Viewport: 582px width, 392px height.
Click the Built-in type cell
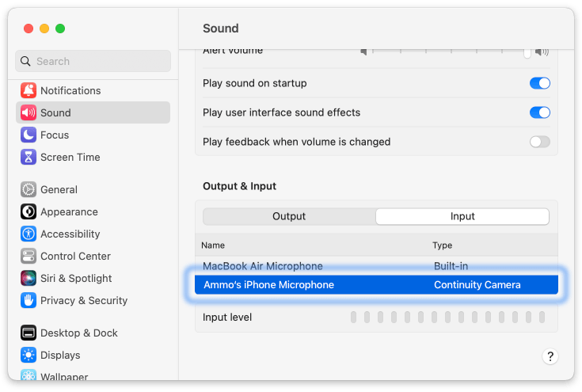coord(451,266)
